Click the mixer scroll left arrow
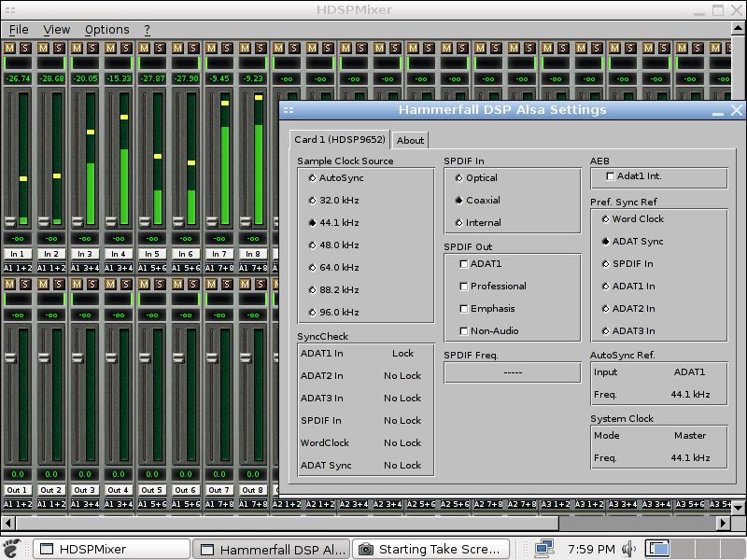Screen dimensions: 747x560 [x=7, y=523]
